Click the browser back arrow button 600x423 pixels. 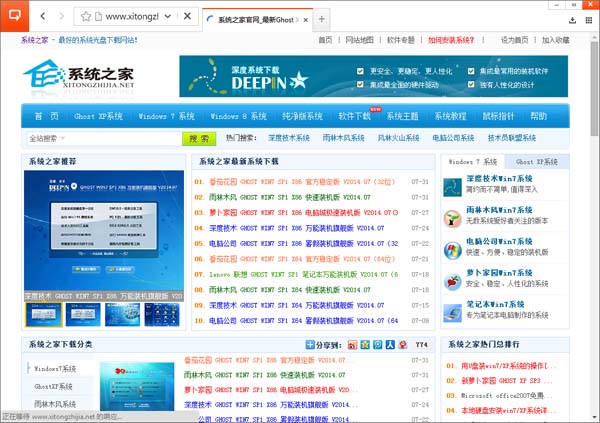click(x=43, y=18)
